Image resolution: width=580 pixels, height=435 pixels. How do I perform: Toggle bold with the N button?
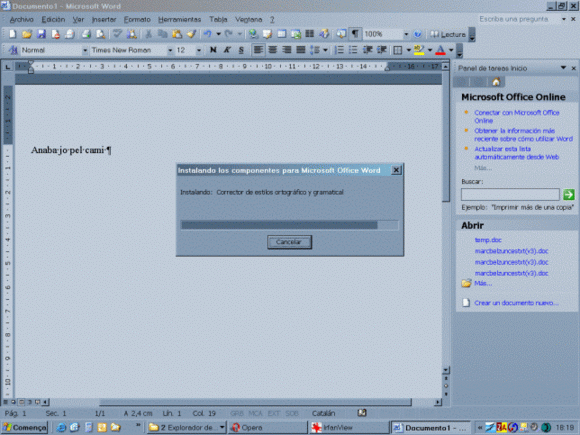click(x=213, y=50)
